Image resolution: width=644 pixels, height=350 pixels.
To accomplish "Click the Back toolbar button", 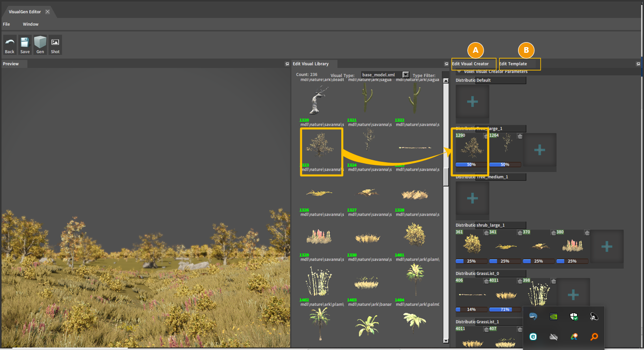I will click(10, 45).
